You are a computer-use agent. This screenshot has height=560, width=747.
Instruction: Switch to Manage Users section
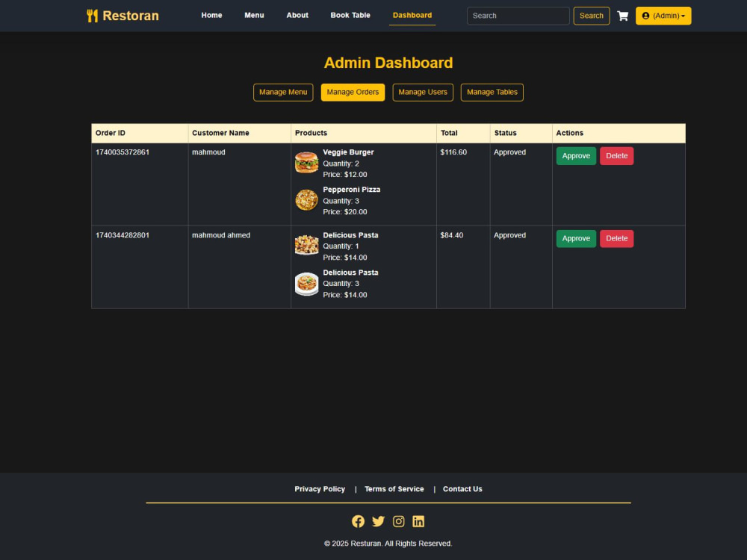[423, 93]
